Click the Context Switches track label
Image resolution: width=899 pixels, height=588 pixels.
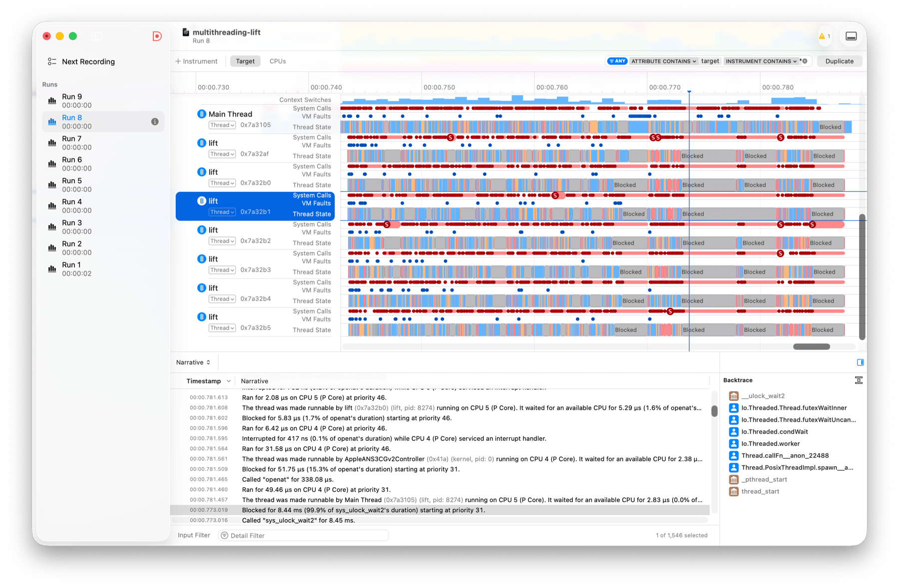305,100
